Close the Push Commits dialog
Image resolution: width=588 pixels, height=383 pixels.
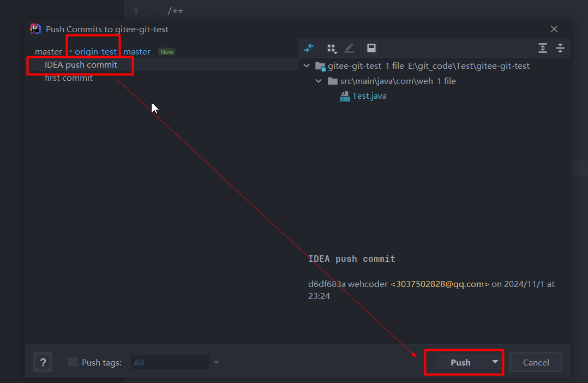(x=554, y=29)
